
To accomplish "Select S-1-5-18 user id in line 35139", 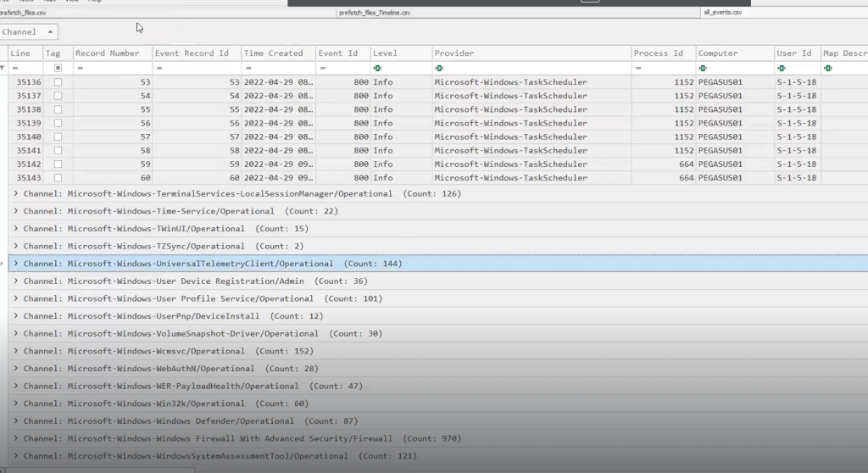I will point(797,123).
